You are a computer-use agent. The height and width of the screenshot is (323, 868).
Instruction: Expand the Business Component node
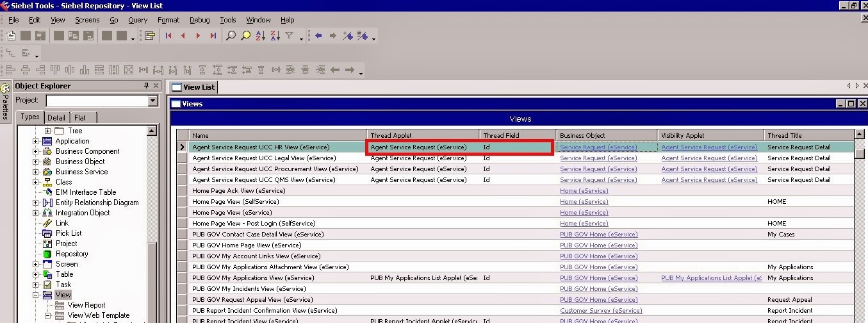[36, 151]
